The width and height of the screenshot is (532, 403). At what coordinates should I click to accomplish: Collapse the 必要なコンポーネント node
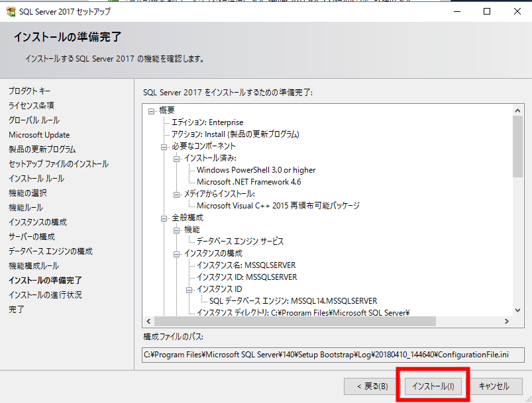(x=164, y=146)
